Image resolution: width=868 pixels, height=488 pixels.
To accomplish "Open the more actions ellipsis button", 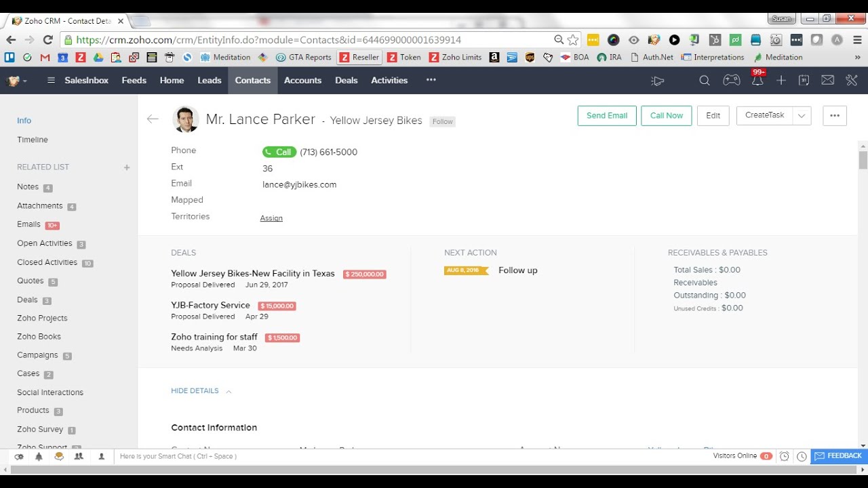I will click(x=835, y=116).
